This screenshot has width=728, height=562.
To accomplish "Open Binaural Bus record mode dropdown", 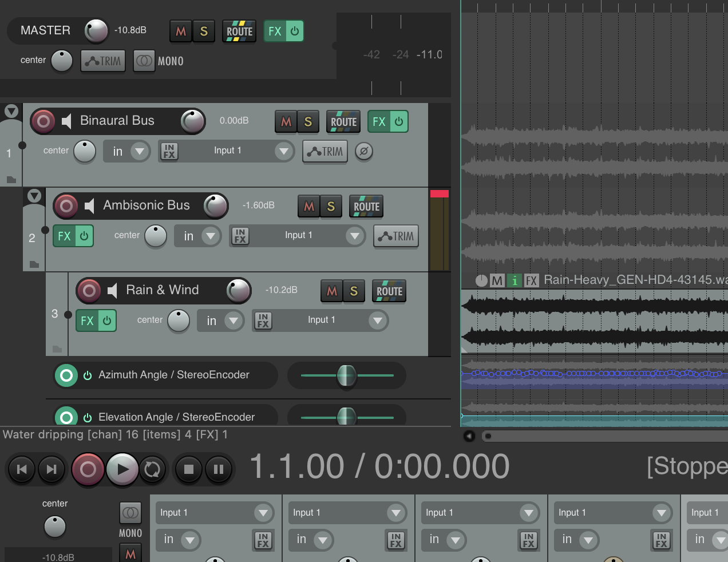I will pyautogui.click(x=127, y=151).
